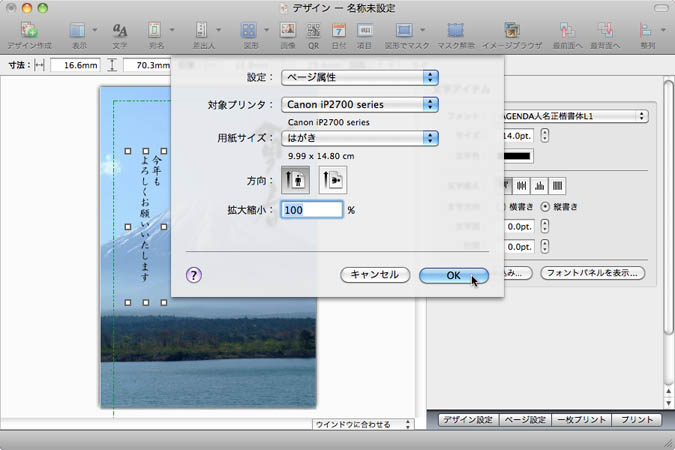Image resolution: width=675 pixels, height=450 pixels.
Task: Click the black text color swatch
Action: (516, 156)
